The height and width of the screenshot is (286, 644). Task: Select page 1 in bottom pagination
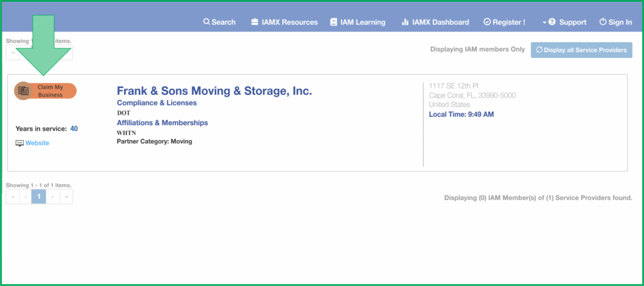point(39,197)
